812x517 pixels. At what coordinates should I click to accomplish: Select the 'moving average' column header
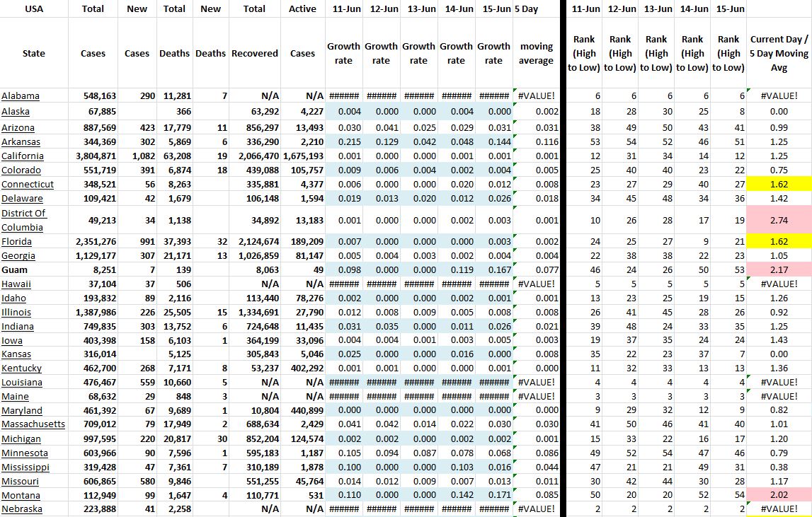(x=536, y=54)
